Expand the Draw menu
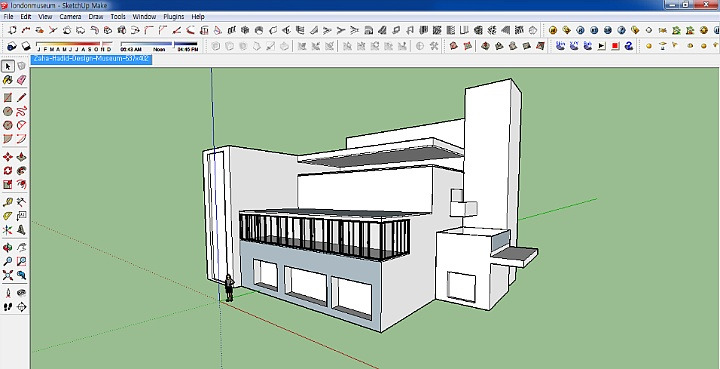Screen dimensions: 720x369 click(96, 17)
